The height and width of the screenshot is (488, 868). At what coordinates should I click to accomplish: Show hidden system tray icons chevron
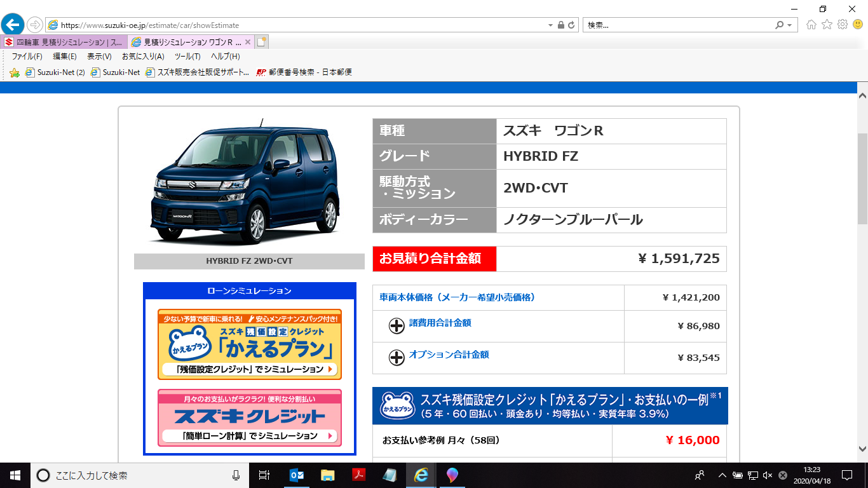tap(722, 475)
